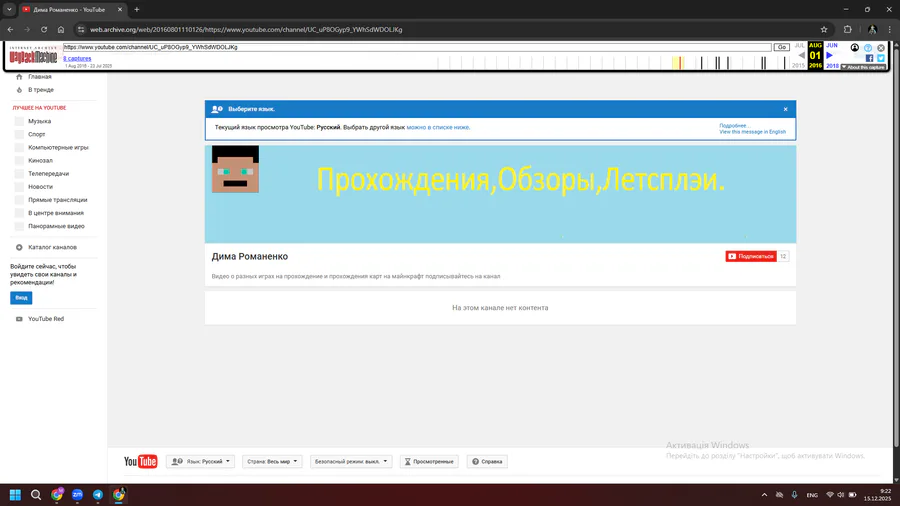Click Просмотренные history button
Image resolution: width=900 pixels, height=506 pixels.
pos(429,461)
